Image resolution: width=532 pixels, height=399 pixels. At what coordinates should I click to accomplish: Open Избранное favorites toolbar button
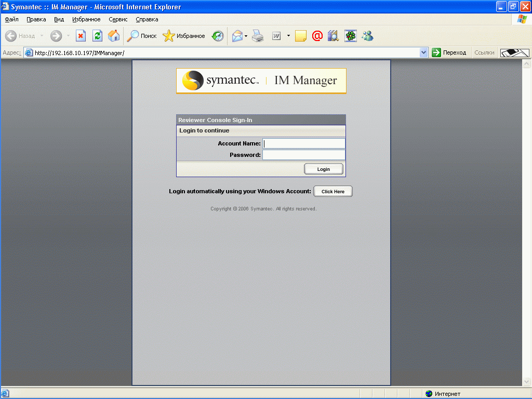(183, 36)
